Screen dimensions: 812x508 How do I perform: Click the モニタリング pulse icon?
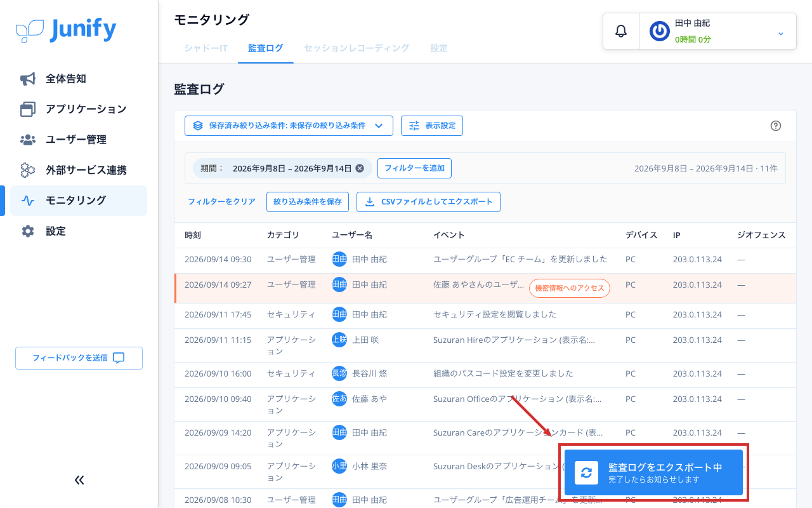coord(28,201)
